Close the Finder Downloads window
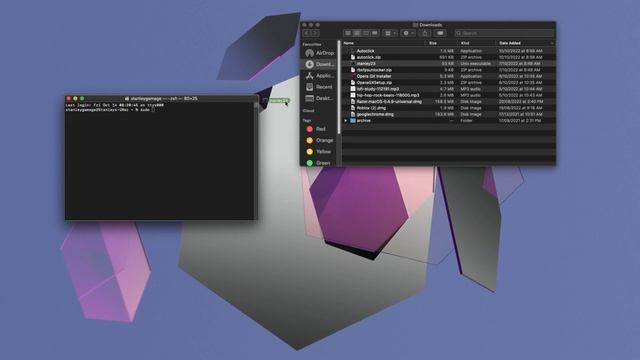This screenshot has height=360, width=640. [x=304, y=25]
